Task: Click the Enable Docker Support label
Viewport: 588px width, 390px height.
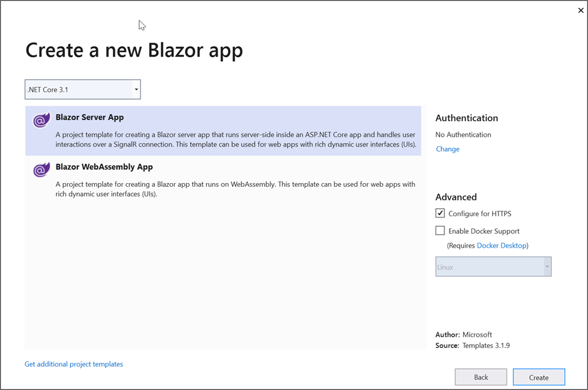Action: coord(484,231)
